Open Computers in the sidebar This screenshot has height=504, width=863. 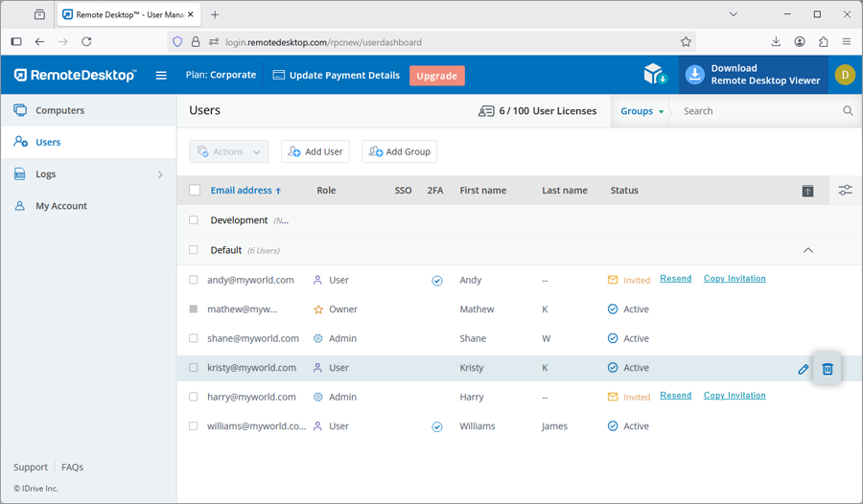[59, 110]
